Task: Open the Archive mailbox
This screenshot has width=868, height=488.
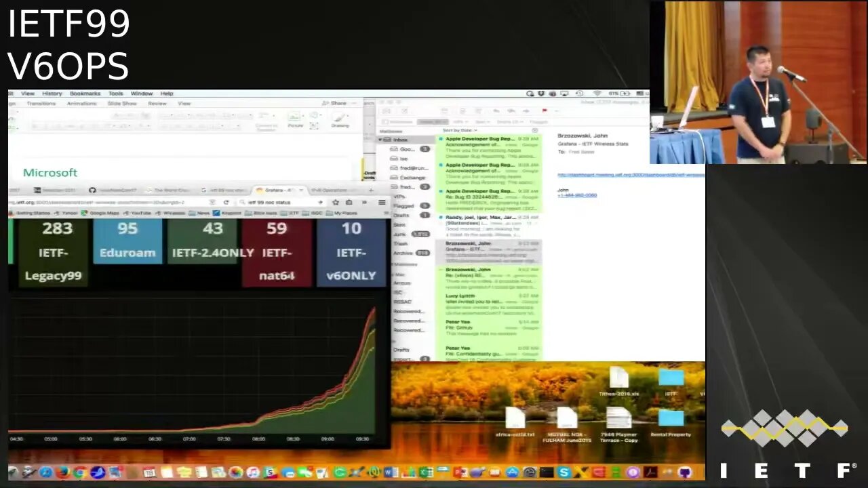Action: click(404, 253)
